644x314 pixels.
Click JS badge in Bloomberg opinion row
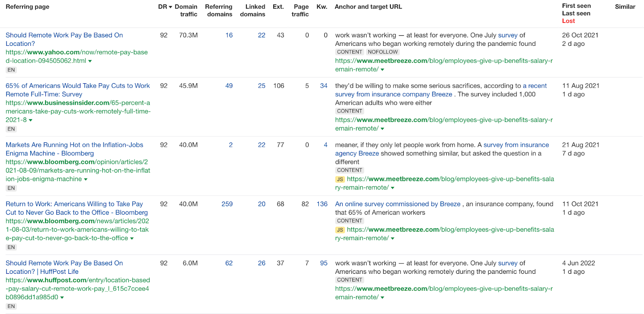(x=340, y=179)
